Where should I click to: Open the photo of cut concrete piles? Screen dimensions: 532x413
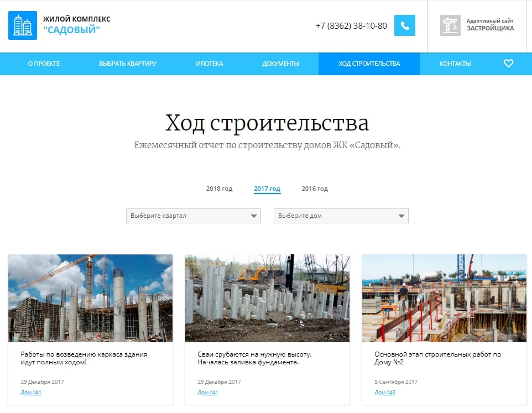tap(267, 298)
